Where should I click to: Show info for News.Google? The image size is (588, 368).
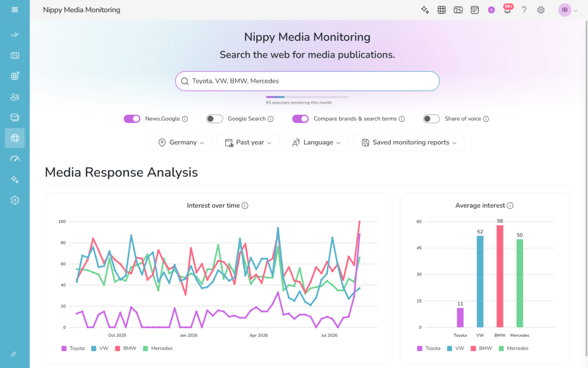(x=185, y=119)
